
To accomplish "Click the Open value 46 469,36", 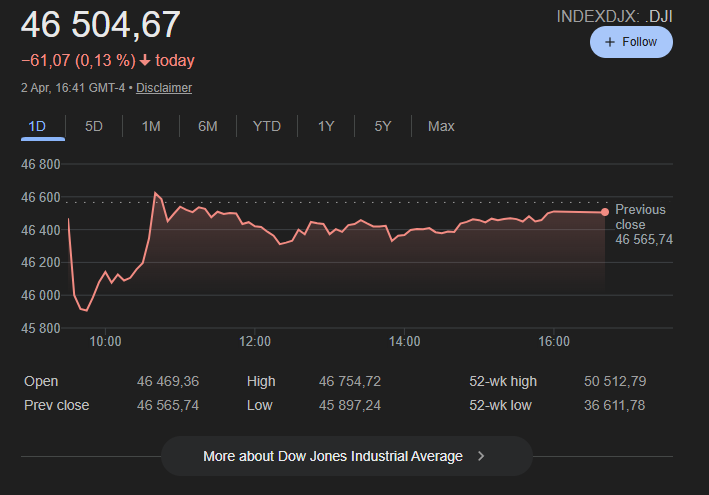I will pos(168,381).
